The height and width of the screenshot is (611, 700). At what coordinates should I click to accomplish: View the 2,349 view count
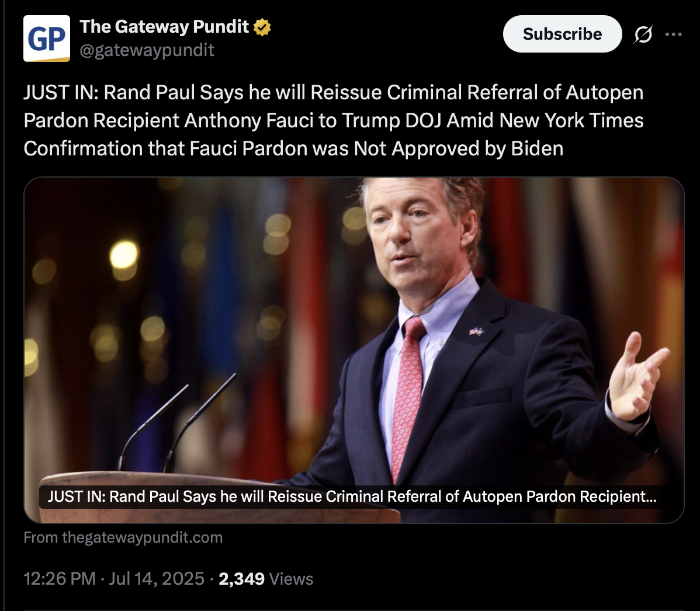click(x=241, y=579)
